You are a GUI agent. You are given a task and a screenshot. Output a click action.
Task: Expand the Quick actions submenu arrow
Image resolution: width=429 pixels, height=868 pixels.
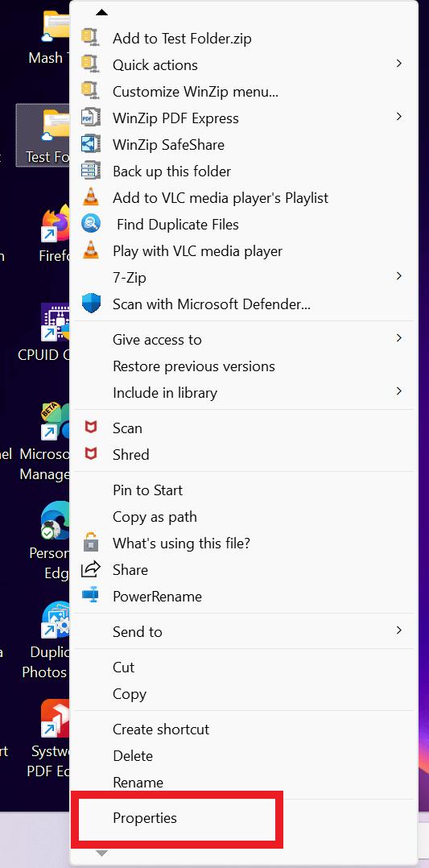point(398,64)
